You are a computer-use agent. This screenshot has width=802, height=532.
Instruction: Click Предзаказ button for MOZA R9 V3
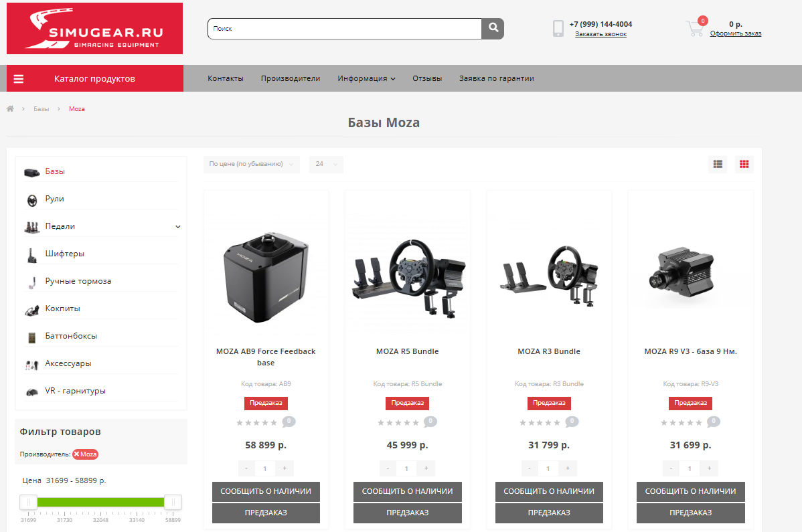point(690,513)
